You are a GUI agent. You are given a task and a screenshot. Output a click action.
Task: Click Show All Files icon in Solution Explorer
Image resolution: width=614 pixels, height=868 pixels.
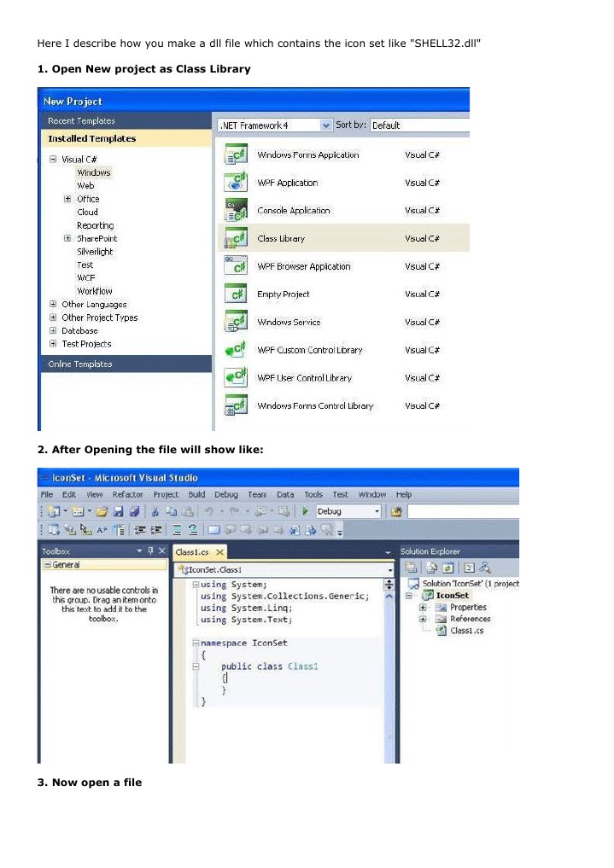(x=432, y=568)
